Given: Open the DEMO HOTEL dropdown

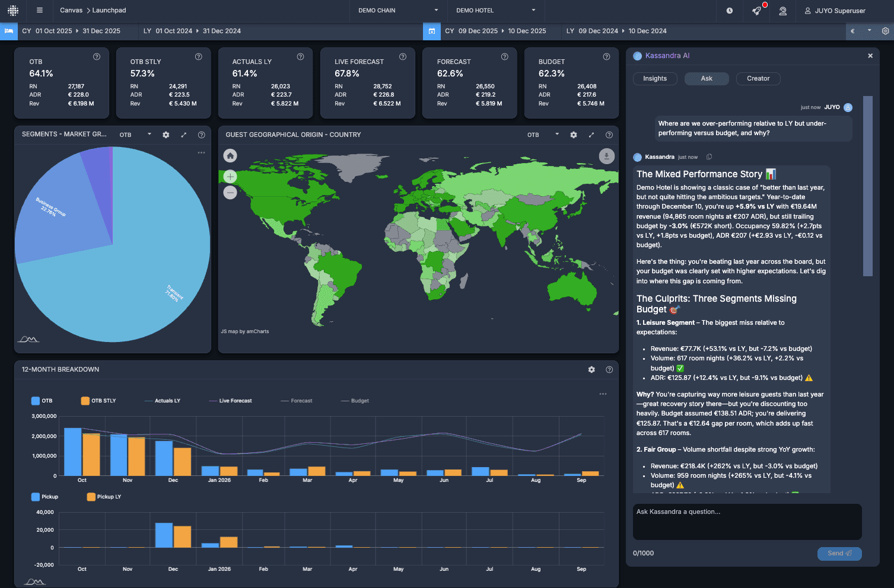Looking at the screenshot, I should 495,11.
